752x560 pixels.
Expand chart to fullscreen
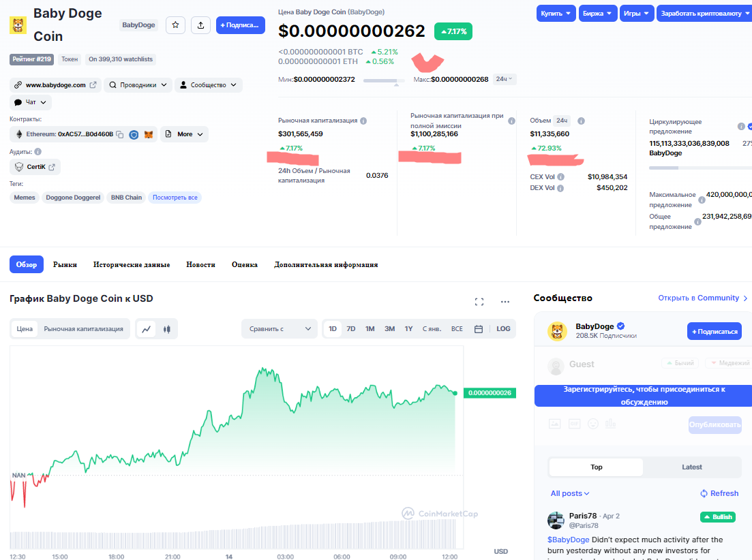pos(479,302)
